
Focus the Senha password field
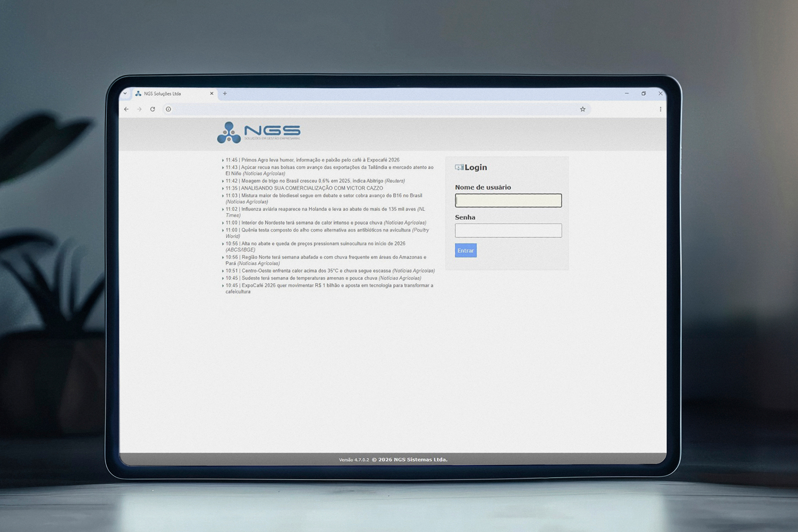[508, 230]
